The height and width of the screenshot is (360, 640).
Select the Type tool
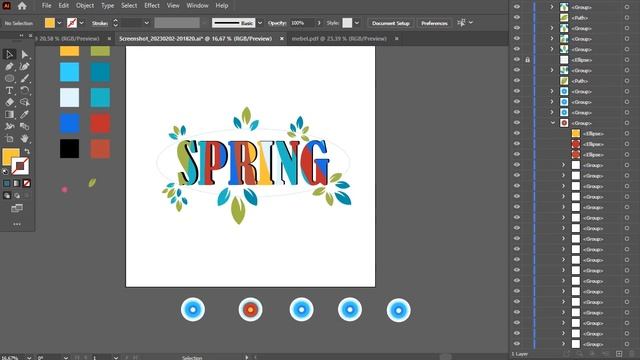pos(9,90)
